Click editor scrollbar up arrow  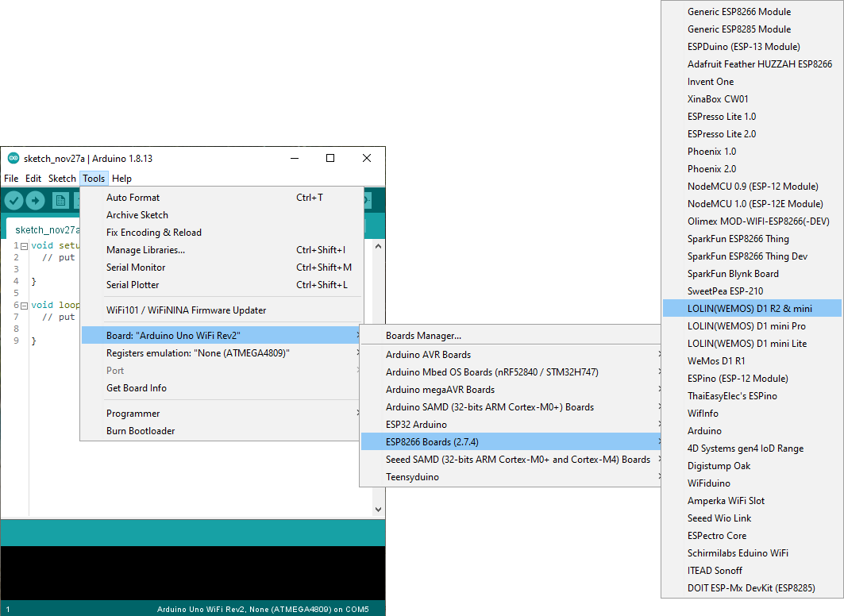pyautogui.click(x=379, y=246)
